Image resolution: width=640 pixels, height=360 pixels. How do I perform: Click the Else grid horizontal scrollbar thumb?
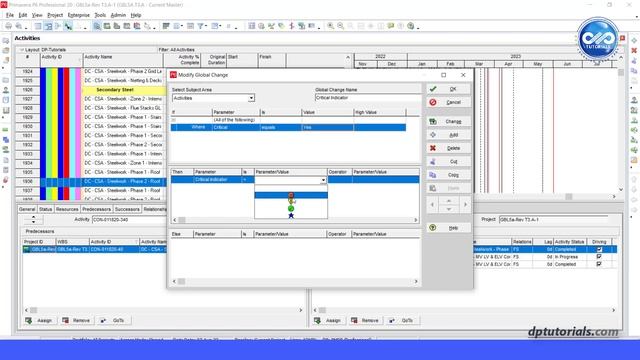[182, 281]
